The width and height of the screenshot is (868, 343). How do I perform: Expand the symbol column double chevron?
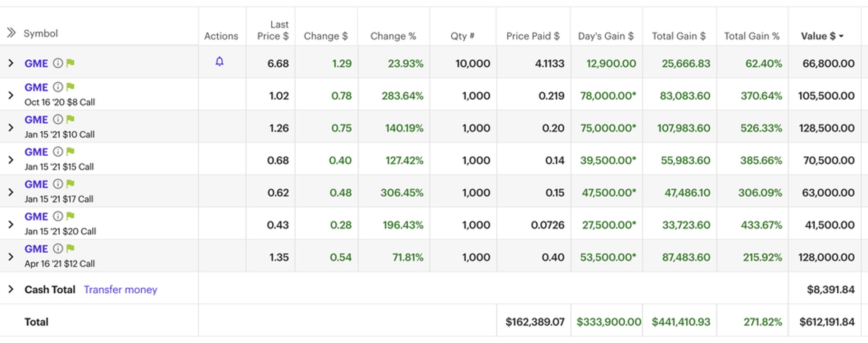(x=11, y=33)
